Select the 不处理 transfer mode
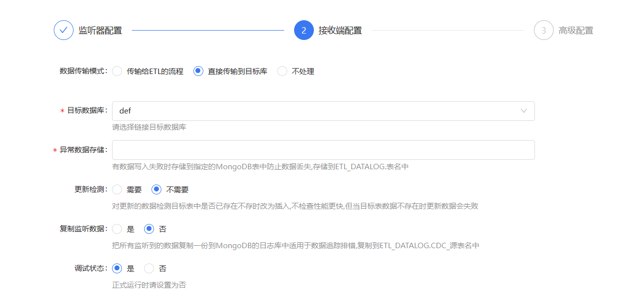The image size is (644, 298). (282, 71)
